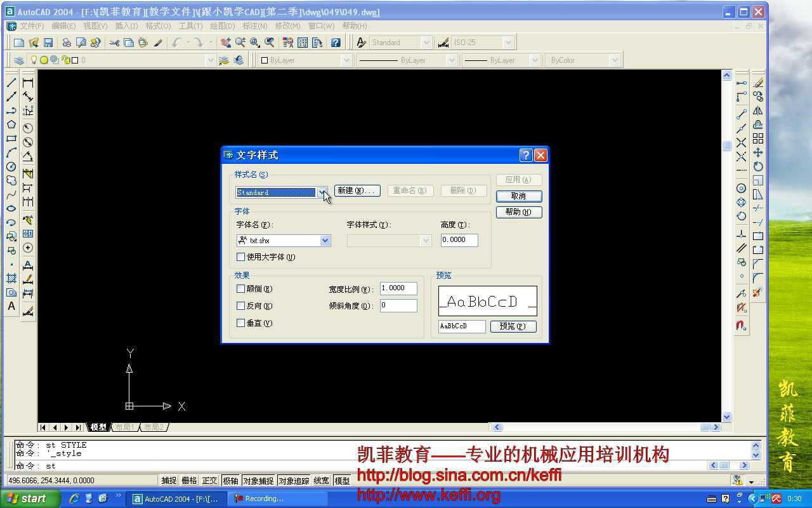Select the Polygon draw tool
Viewport: 812px width, 508px height.
pos(11,124)
